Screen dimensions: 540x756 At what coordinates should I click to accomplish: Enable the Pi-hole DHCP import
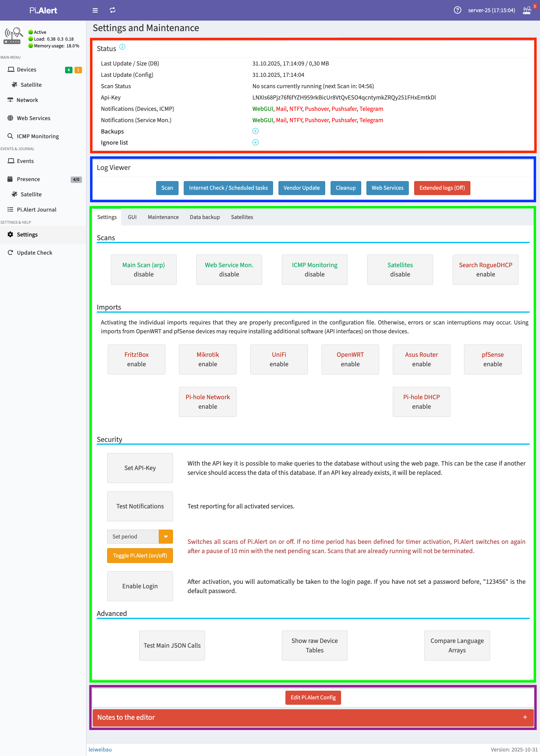pos(421,402)
